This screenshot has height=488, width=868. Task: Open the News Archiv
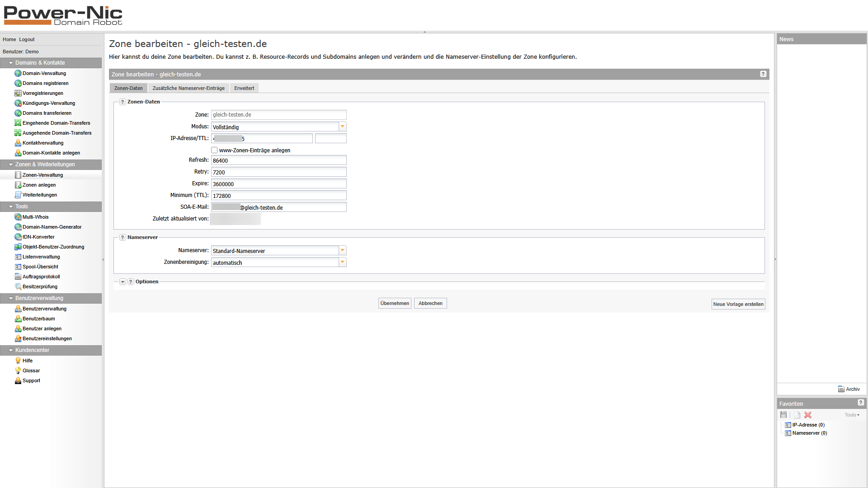[x=849, y=389]
